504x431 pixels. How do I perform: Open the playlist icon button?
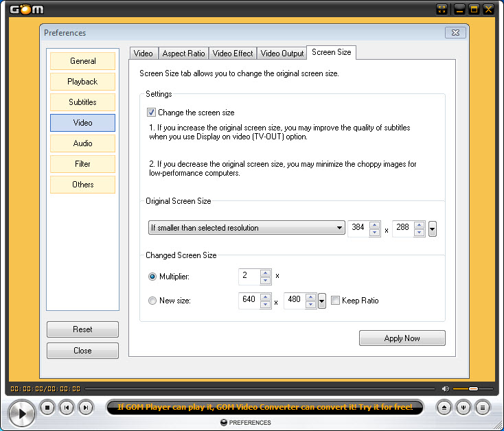click(x=483, y=408)
